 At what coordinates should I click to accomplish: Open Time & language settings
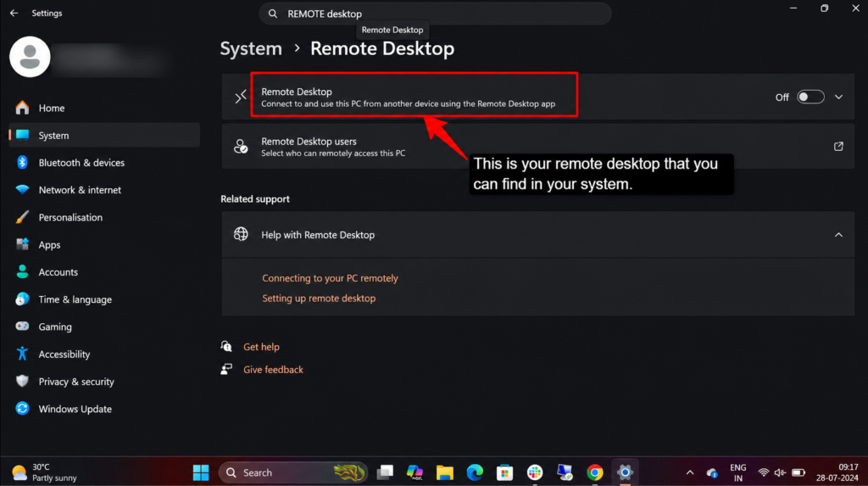point(104,299)
